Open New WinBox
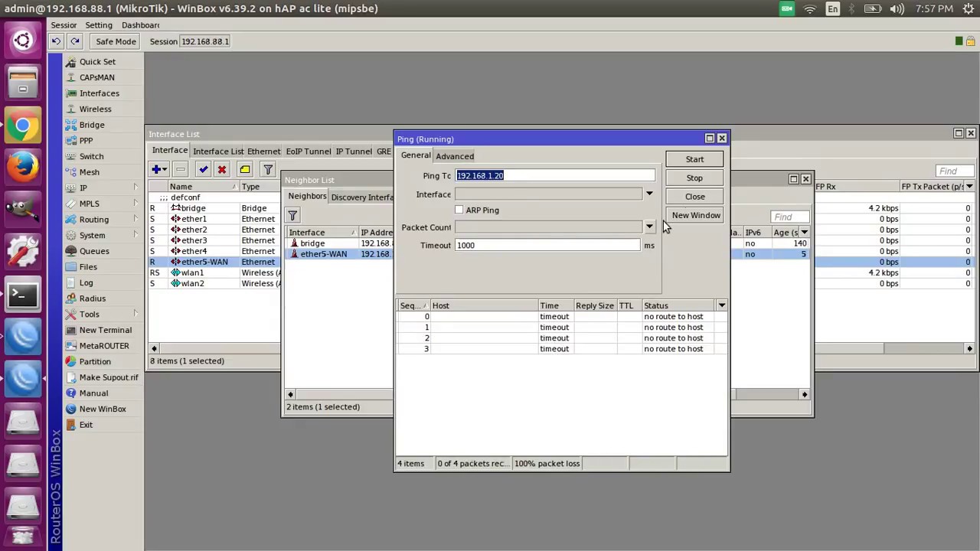Screen dimensions: 980x551 pos(103,409)
